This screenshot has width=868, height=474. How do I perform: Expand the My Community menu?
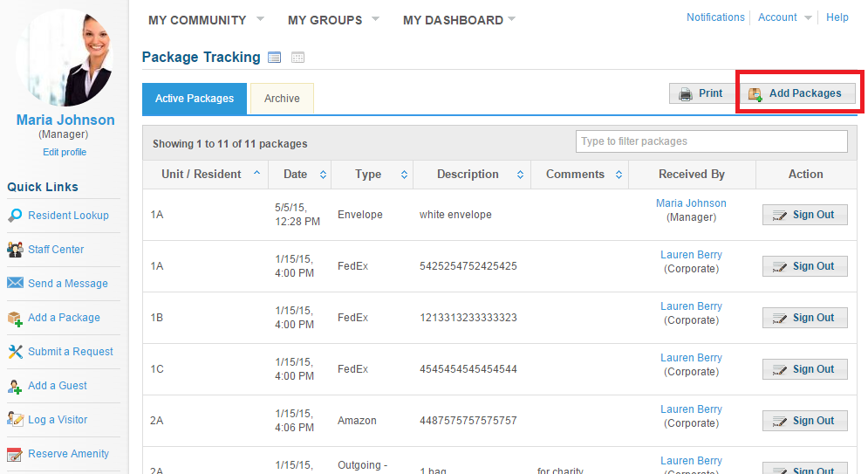click(206, 20)
